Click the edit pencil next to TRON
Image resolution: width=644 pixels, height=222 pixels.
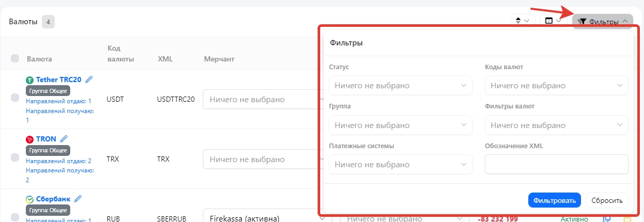point(64,139)
